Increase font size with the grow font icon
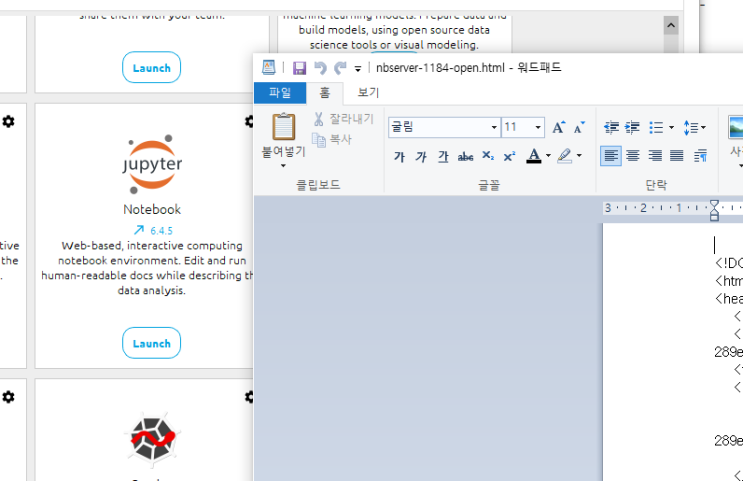This screenshot has width=743, height=481. click(558, 127)
